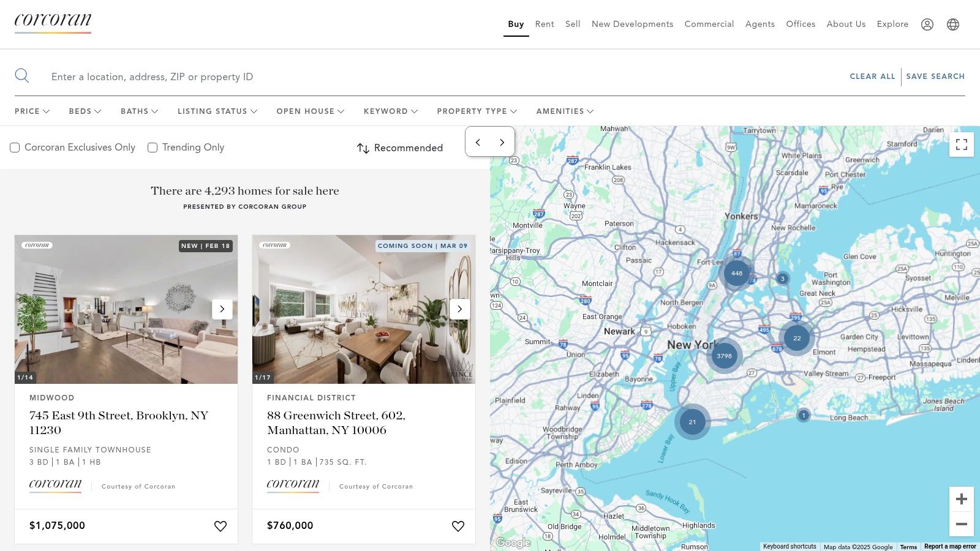Click Report a map error link
Image resolution: width=980 pixels, height=551 pixels.
950,547
